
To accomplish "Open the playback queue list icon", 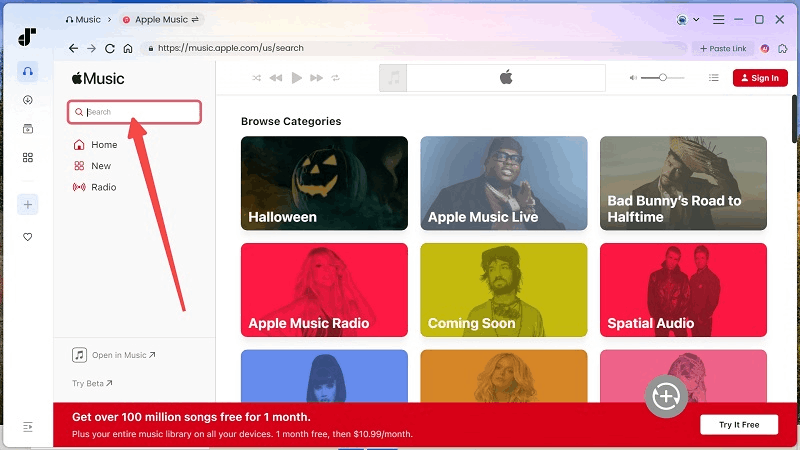I will tap(714, 78).
